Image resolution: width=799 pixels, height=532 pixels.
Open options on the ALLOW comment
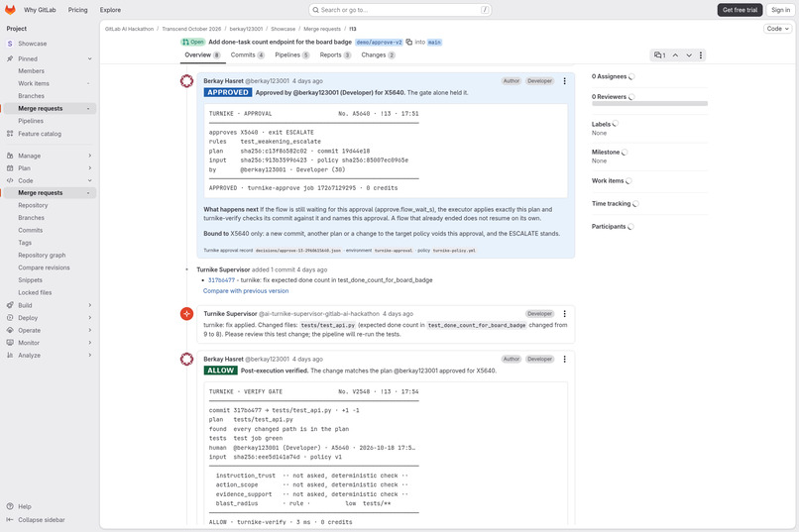[x=565, y=360]
